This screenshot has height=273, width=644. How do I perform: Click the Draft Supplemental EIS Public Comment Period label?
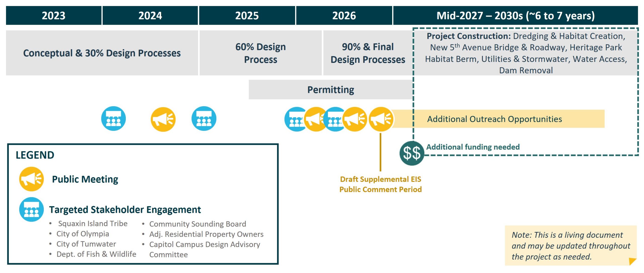(x=380, y=184)
